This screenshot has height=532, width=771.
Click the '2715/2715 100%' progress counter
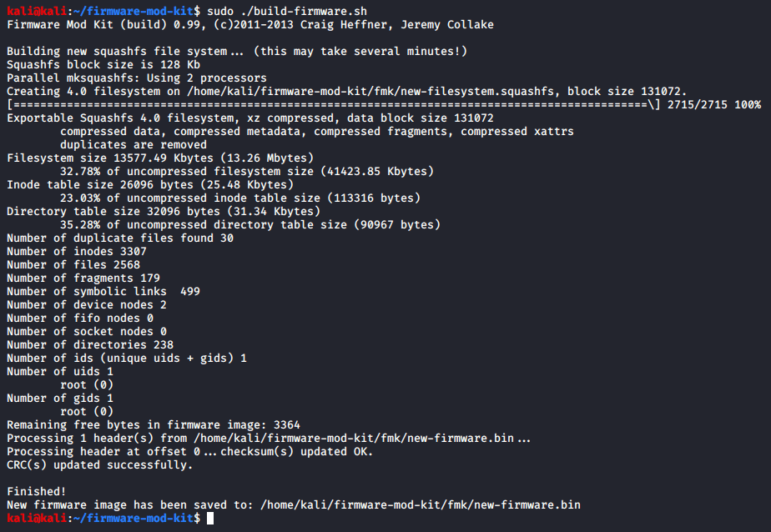point(713,105)
